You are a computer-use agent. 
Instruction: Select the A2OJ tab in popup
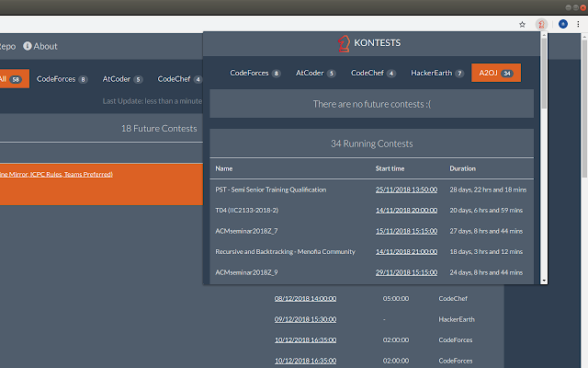(x=496, y=73)
